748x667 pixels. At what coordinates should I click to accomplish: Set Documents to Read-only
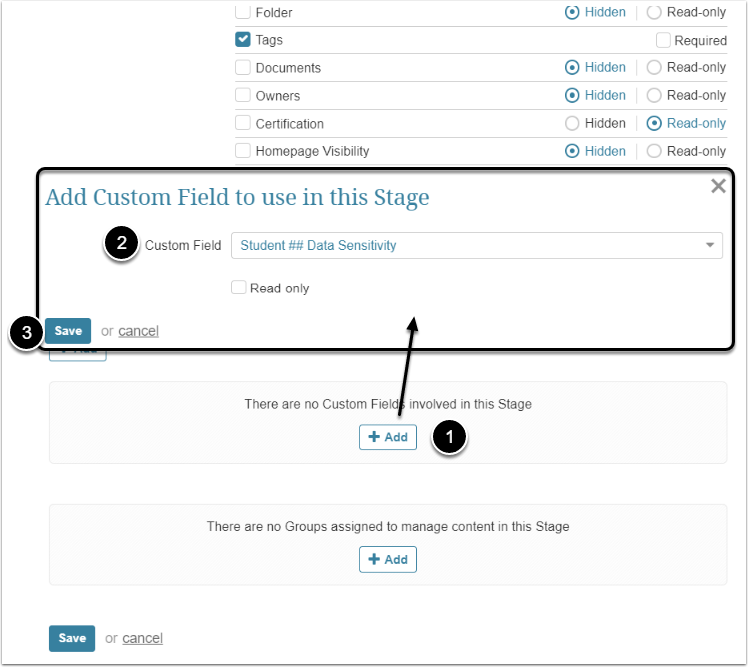tap(654, 68)
